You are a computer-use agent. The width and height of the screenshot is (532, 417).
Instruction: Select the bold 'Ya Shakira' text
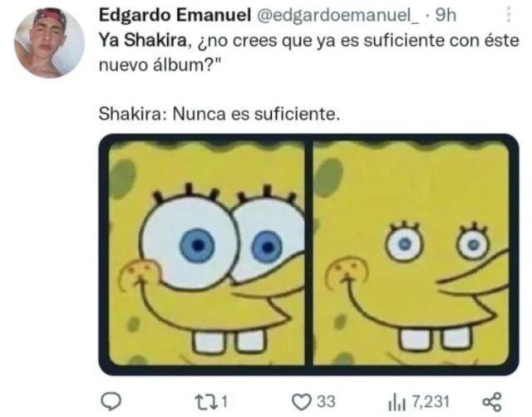(x=142, y=41)
